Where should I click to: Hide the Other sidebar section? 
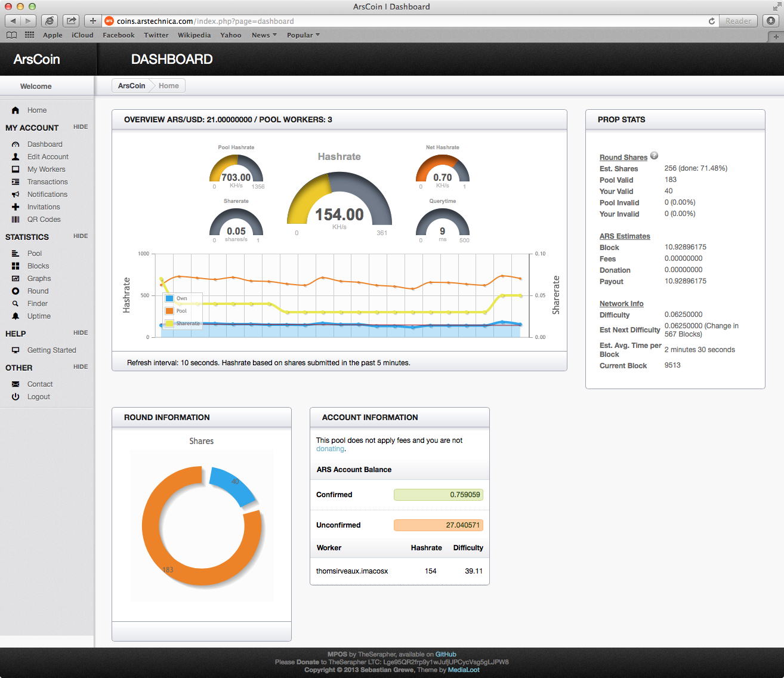[x=81, y=367]
